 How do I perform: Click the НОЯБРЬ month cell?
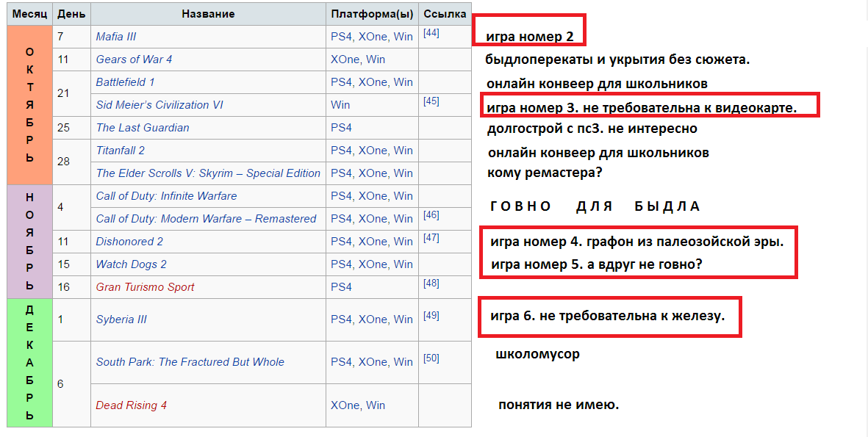pos(30,241)
